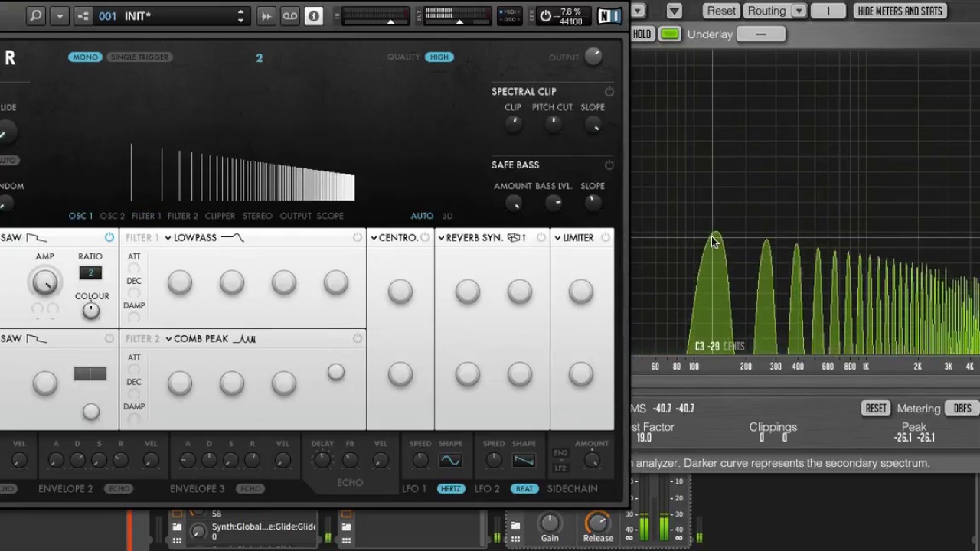The image size is (980, 551).
Task: Click the oscillator 1 AMP knob
Action: click(x=44, y=282)
